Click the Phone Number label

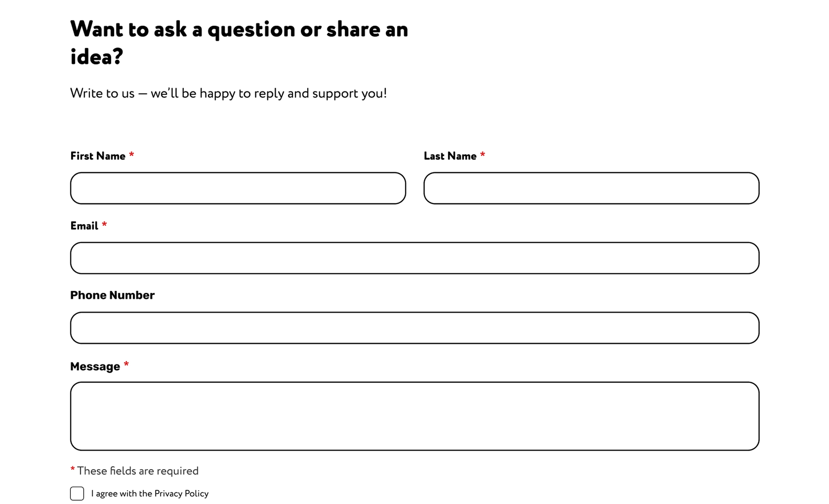point(112,295)
